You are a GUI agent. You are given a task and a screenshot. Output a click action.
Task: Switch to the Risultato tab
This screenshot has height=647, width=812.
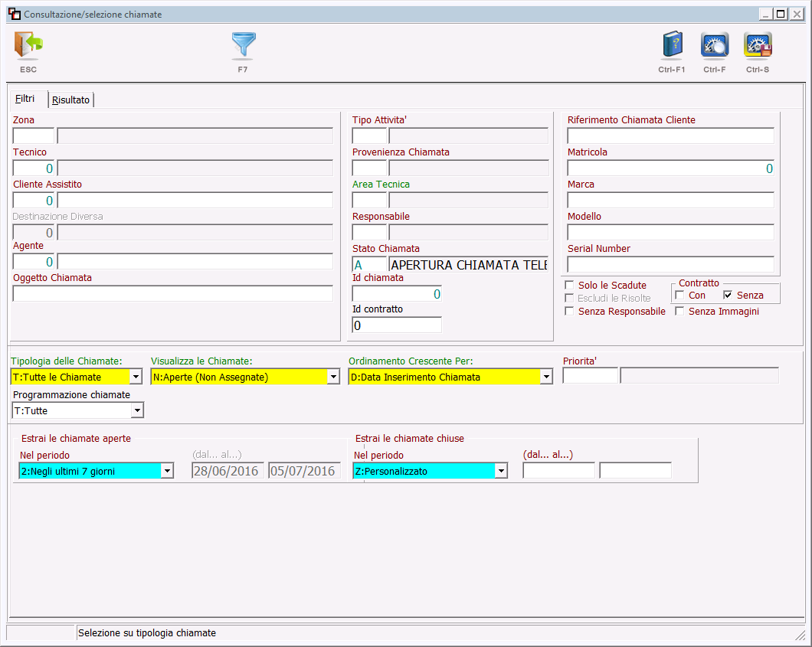71,100
